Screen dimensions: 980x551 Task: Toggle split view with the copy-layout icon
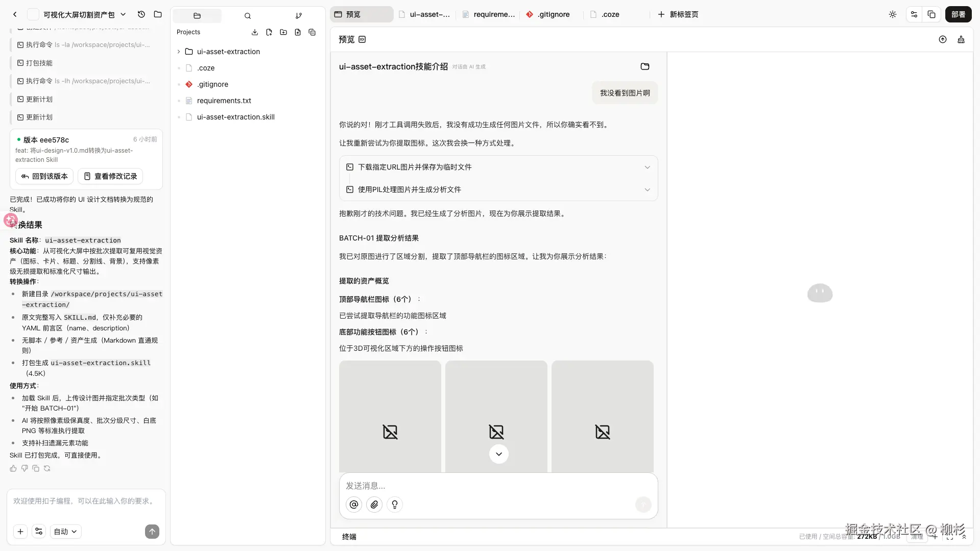coord(931,14)
